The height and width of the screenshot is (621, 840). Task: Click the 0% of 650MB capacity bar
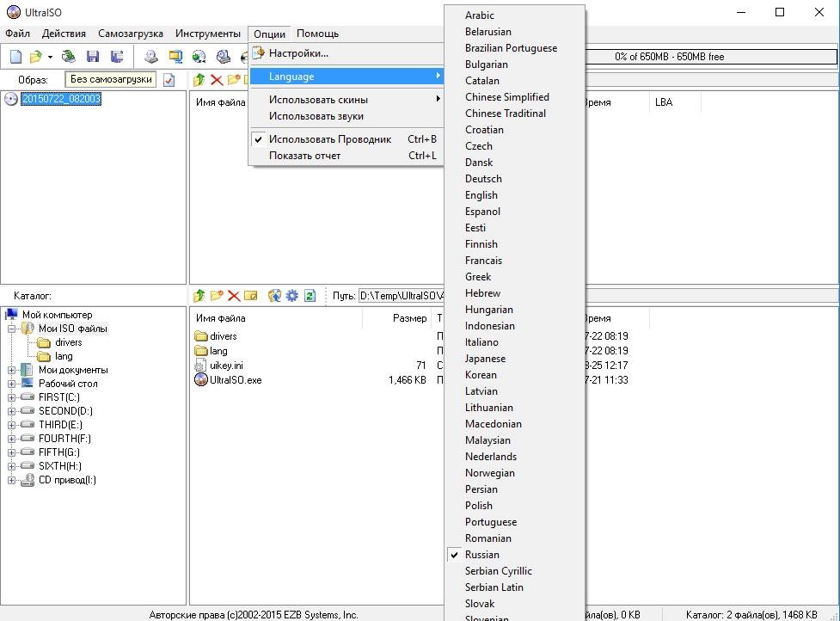coord(710,57)
